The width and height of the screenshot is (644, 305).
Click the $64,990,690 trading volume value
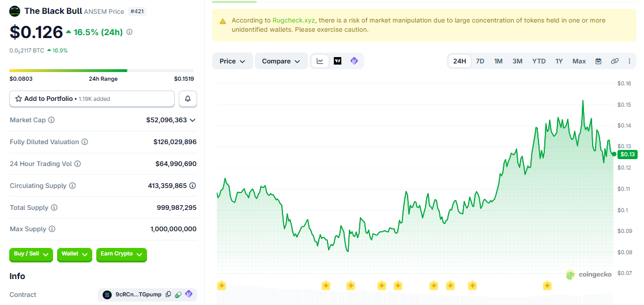(176, 164)
